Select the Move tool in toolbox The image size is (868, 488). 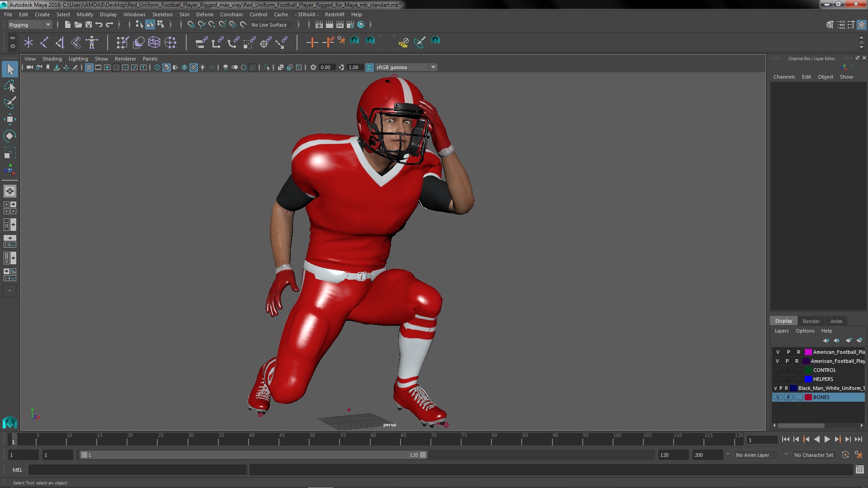9,120
